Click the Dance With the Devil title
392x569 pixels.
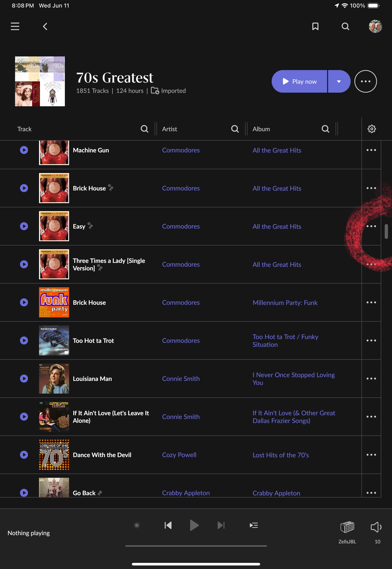(102, 455)
